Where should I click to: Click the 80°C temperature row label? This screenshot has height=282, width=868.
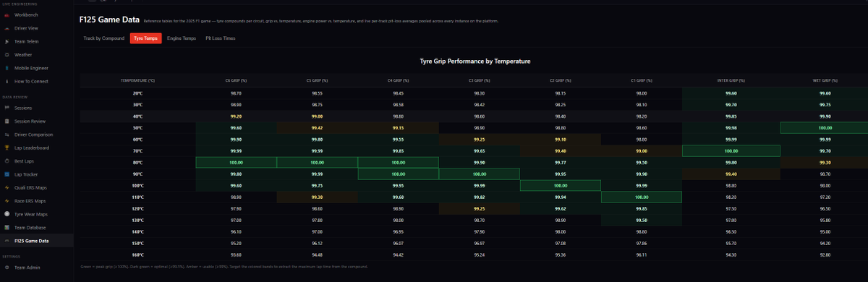coord(137,163)
